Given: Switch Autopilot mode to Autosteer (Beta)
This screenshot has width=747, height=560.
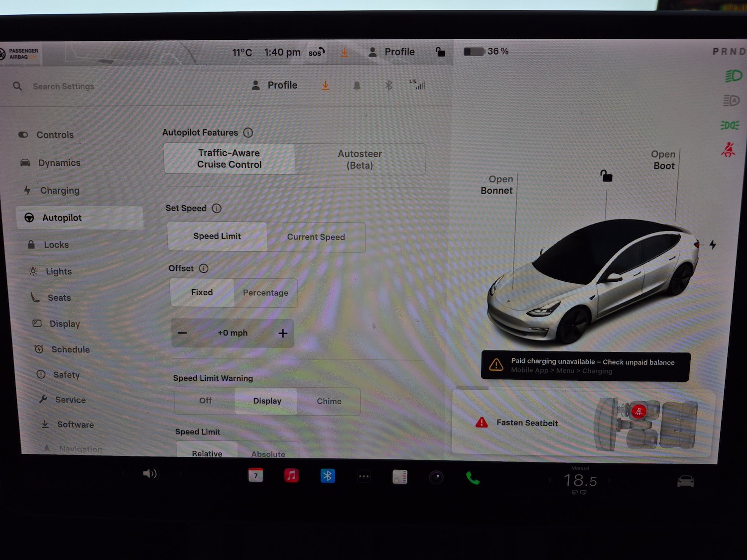Looking at the screenshot, I should tap(360, 159).
